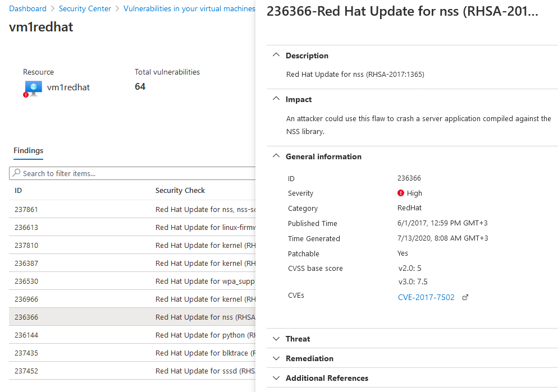Click the external link icon beside CVE-2017-7502
Image resolution: width=558 pixels, height=392 pixels.
pyautogui.click(x=465, y=297)
